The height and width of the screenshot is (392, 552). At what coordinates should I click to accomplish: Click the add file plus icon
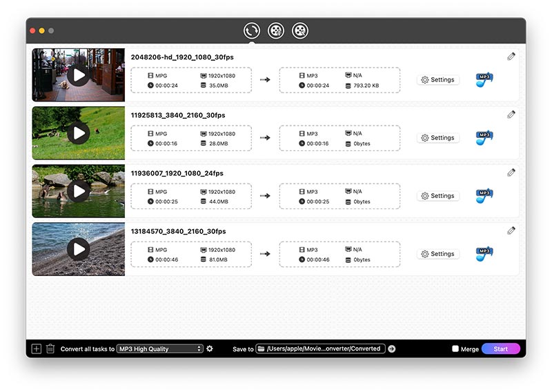click(37, 349)
